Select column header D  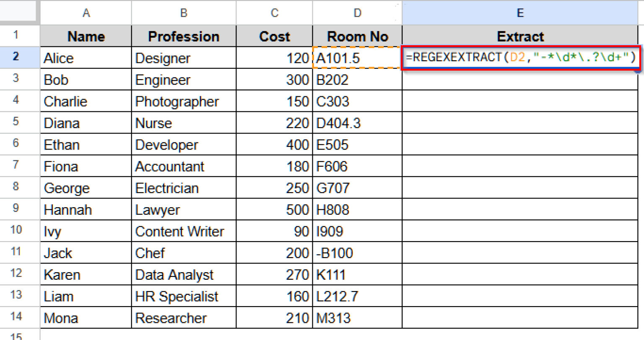click(x=357, y=13)
